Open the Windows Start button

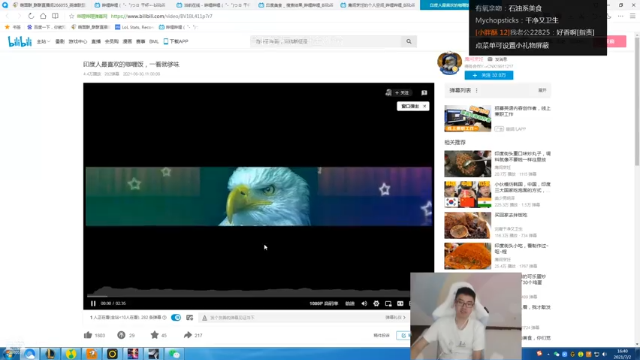coord(9,353)
